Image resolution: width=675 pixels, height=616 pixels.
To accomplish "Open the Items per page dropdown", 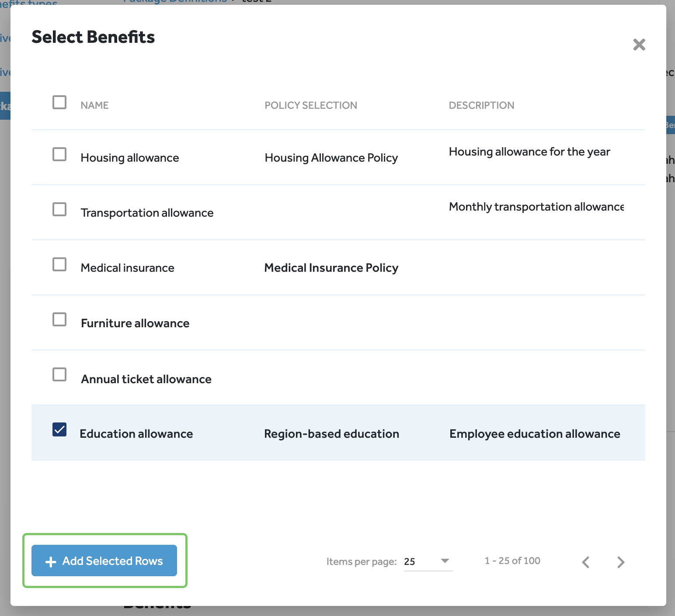I will [428, 561].
